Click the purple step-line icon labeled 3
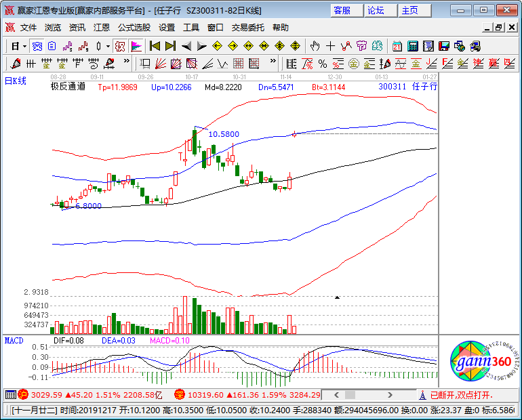 point(68,46)
